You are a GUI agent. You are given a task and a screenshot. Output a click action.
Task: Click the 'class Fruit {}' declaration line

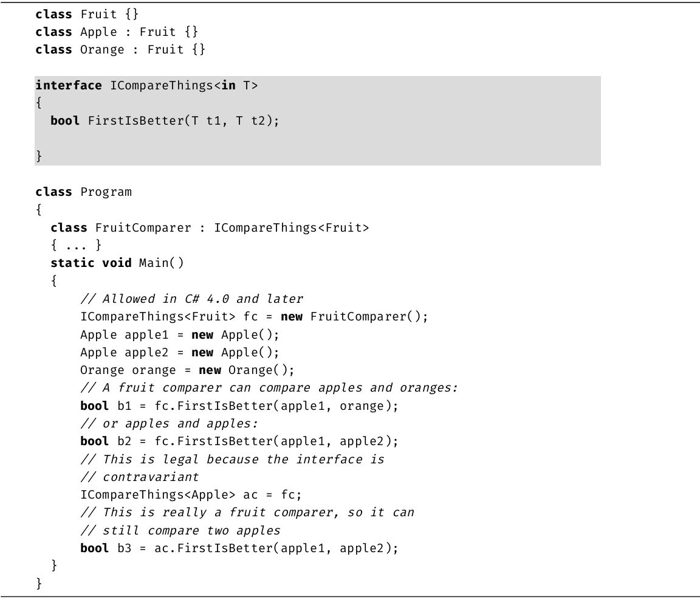click(87, 14)
